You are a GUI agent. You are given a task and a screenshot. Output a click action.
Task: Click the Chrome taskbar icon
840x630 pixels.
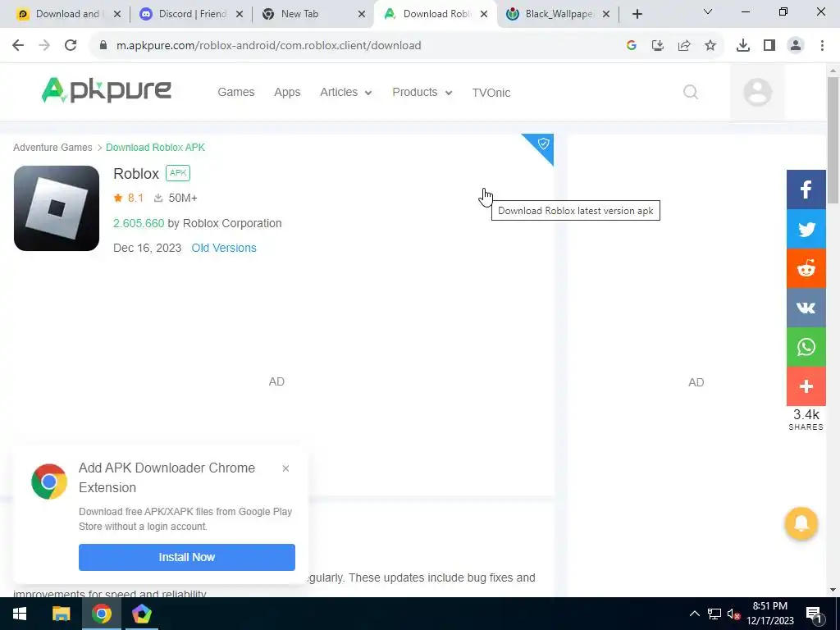tap(101, 614)
